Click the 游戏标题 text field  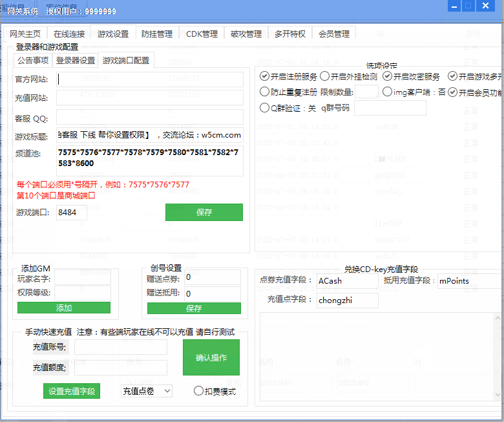tap(150, 135)
